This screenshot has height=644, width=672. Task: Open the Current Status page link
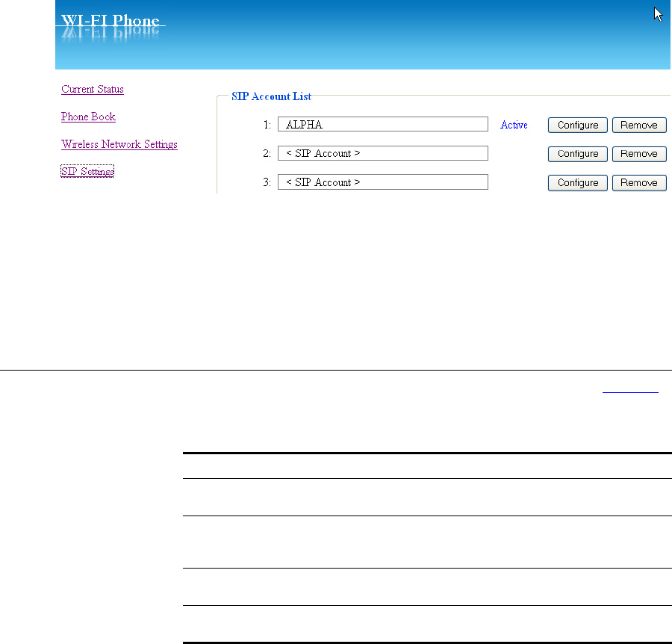(x=92, y=89)
